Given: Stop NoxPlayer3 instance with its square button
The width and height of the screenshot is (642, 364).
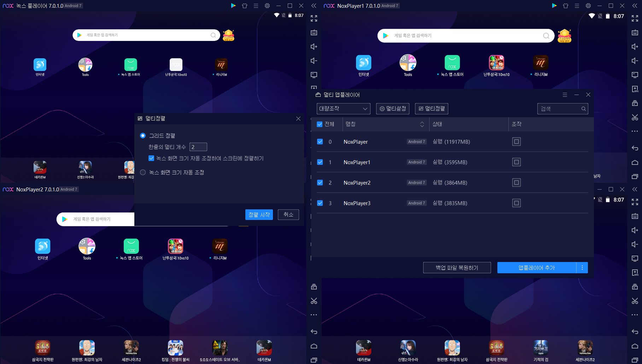Looking at the screenshot, I should [516, 203].
